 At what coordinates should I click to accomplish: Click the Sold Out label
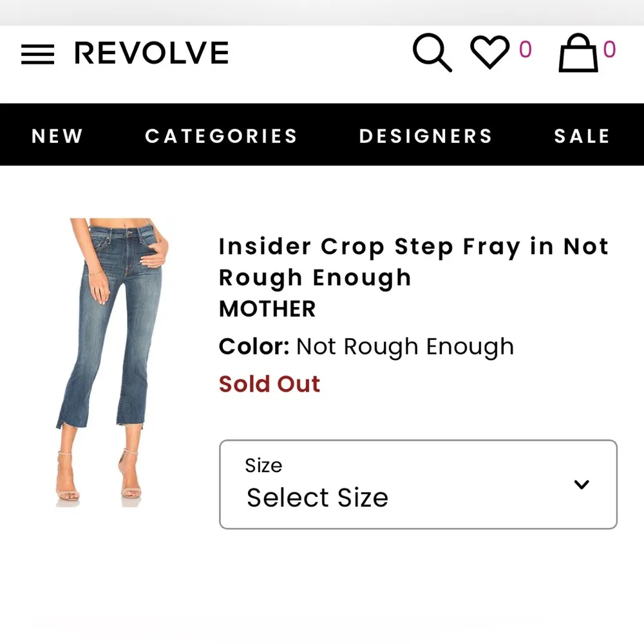pos(269,384)
